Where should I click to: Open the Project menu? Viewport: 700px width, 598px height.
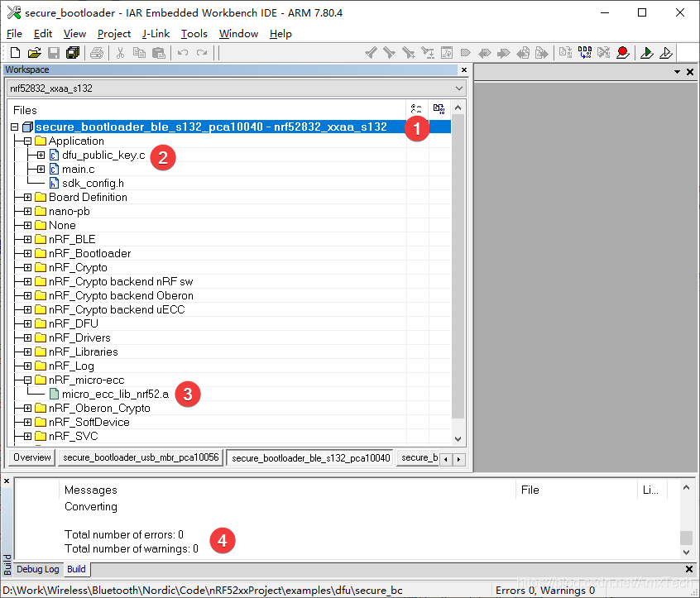tap(114, 33)
